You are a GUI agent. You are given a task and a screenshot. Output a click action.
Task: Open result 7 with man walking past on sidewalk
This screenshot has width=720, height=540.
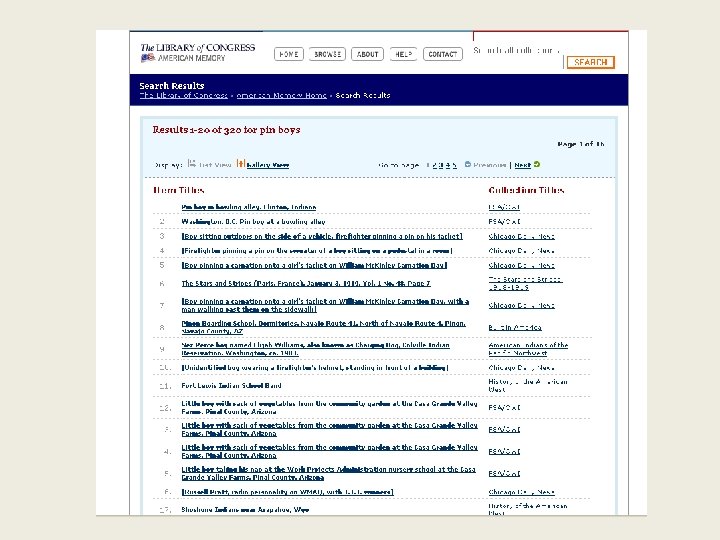325,305
